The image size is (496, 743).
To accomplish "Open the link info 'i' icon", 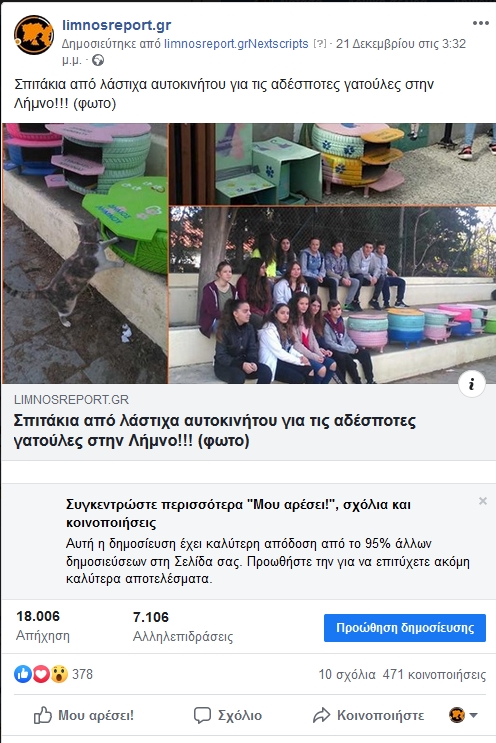I will [x=472, y=384].
